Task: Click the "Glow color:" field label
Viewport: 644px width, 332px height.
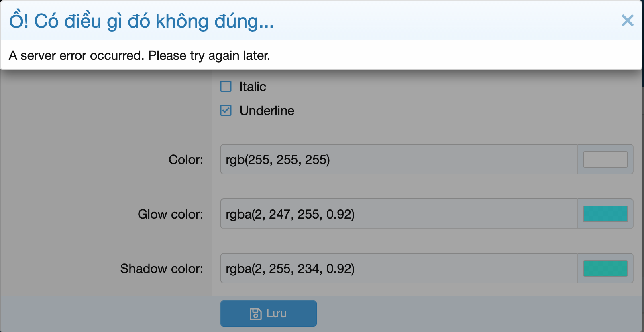Action: pos(170,214)
